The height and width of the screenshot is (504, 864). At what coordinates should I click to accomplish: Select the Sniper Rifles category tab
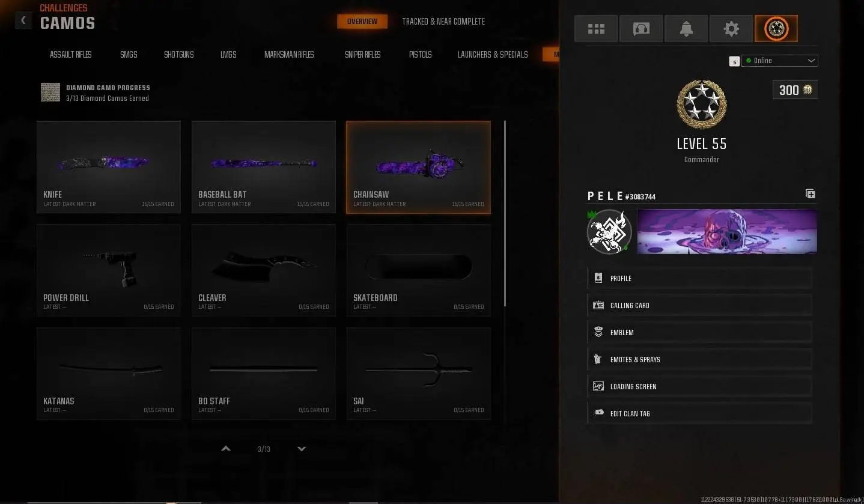pyautogui.click(x=362, y=55)
